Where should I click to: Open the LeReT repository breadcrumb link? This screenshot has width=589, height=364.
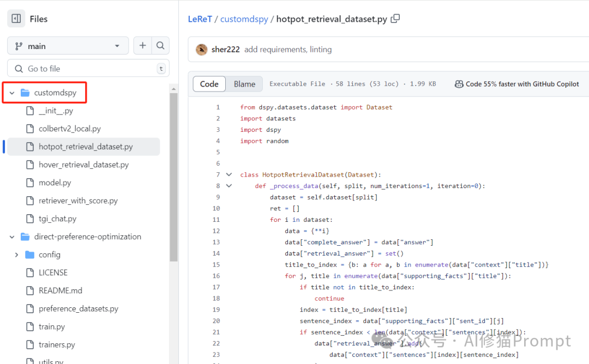200,19
